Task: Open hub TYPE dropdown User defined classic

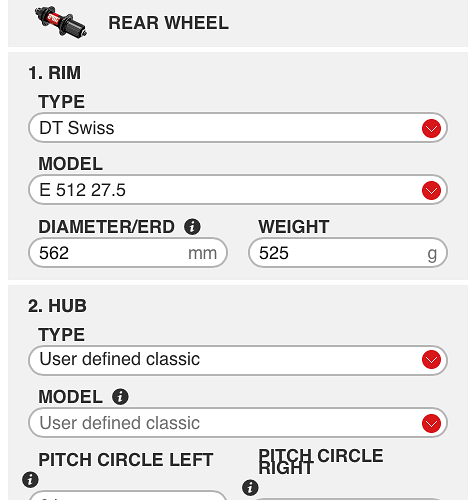Action: pos(238,360)
